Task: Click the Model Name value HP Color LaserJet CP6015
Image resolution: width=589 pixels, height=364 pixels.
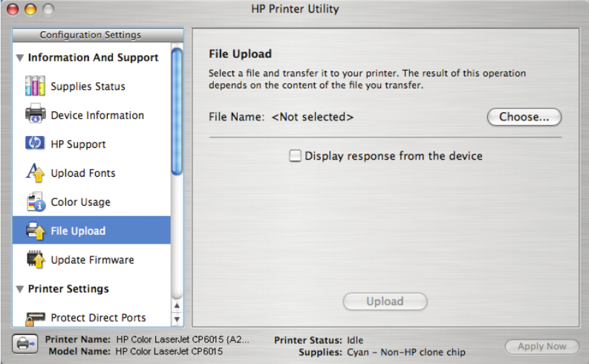Action: pyautogui.click(x=169, y=351)
